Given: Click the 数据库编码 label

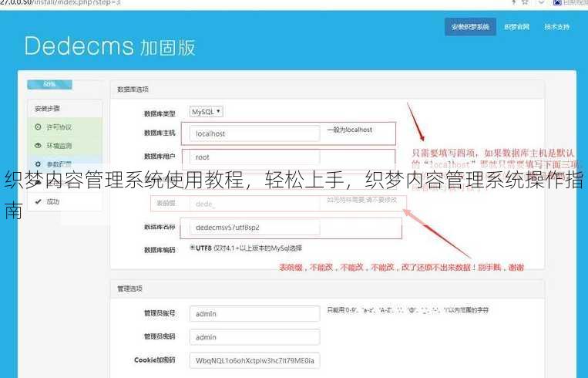Looking at the screenshot, I should pos(160,250).
